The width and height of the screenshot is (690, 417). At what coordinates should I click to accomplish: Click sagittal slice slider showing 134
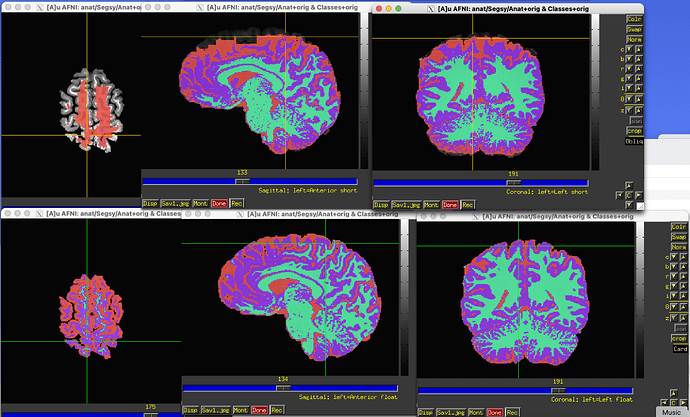(x=290, y=388)
